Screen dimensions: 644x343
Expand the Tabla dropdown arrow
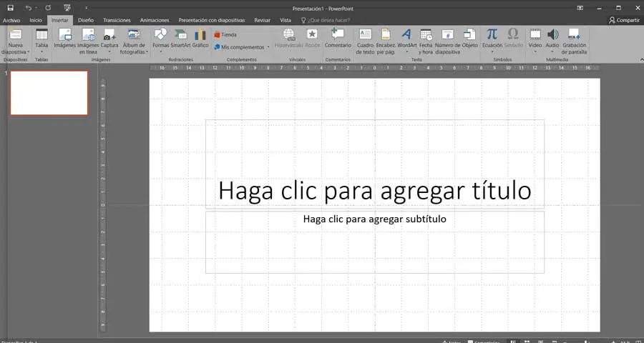tap(42, 52)
